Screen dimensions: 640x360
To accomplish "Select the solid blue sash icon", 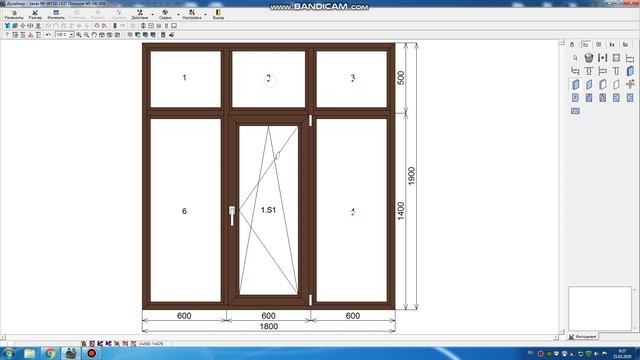I will pyautogui.click(x=630, y=71).
